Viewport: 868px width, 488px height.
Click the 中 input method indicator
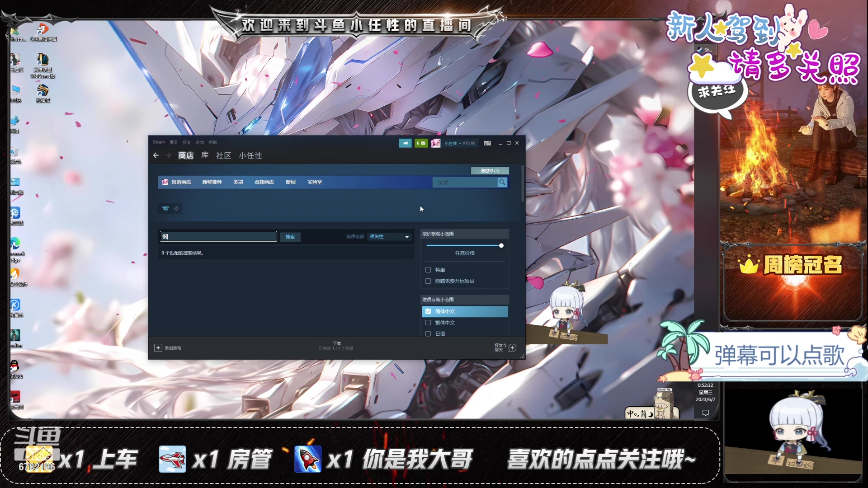631,413
